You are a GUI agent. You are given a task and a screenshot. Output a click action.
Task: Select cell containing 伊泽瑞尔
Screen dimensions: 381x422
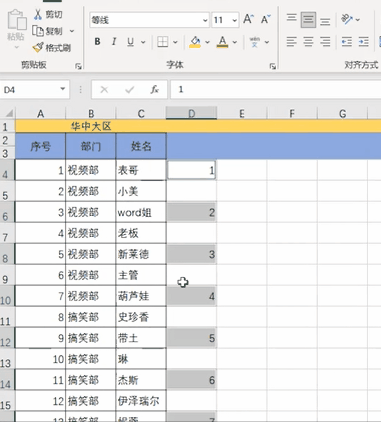pyautogui.click(x=141, y=401)
